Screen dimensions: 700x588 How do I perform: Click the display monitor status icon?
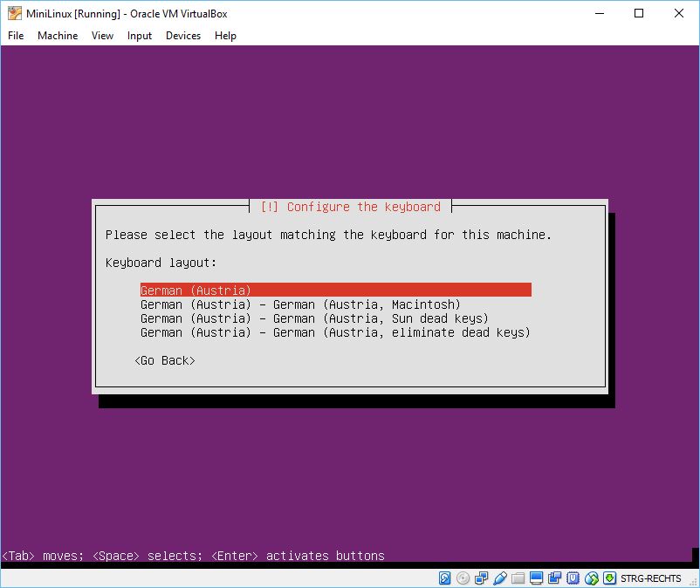(x=536, y=578)
